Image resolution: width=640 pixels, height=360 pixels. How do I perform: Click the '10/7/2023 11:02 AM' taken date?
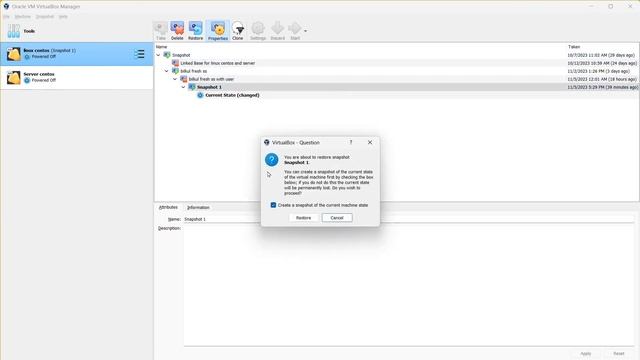(x=601, y=55)
